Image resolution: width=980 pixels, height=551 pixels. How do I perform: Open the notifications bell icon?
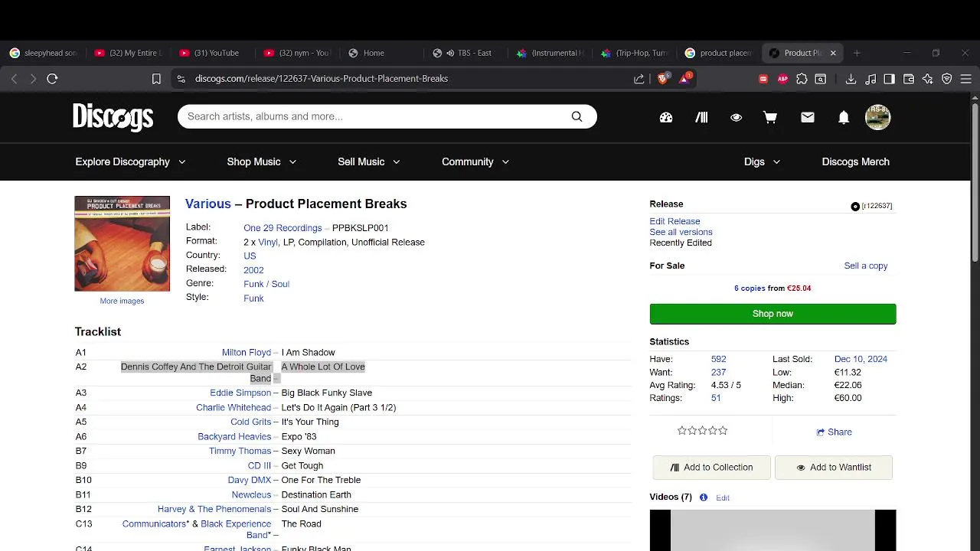click(844, 117)
